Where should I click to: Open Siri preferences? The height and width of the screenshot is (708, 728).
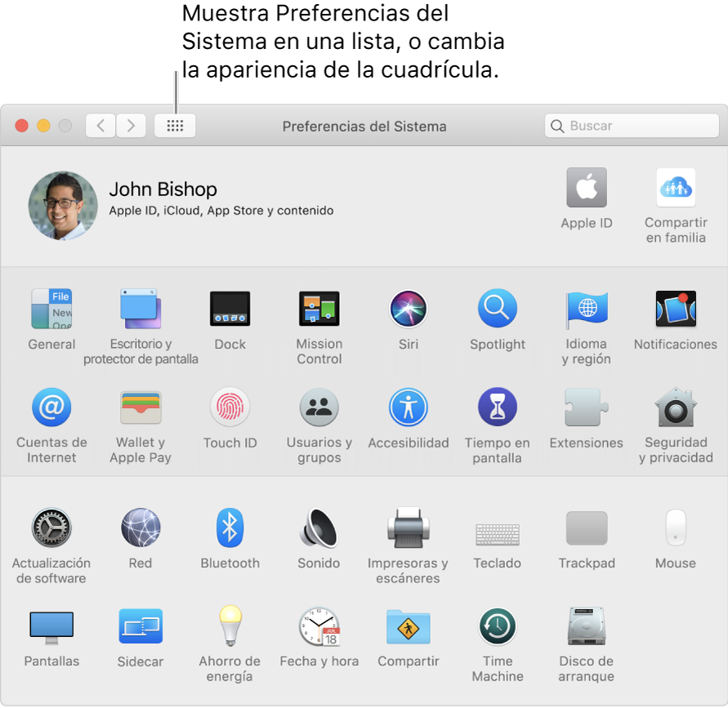(x=408, y=309)
